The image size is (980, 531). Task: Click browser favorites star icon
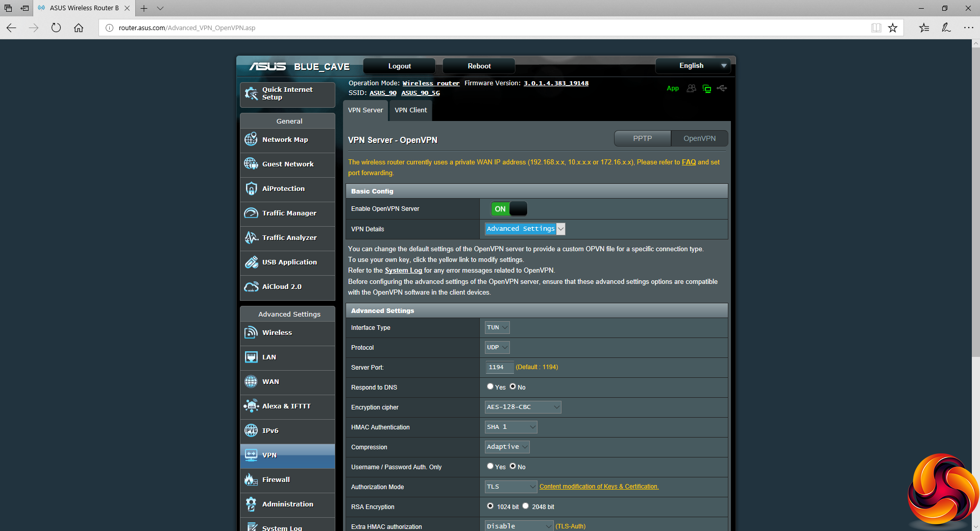click(892, 28)
